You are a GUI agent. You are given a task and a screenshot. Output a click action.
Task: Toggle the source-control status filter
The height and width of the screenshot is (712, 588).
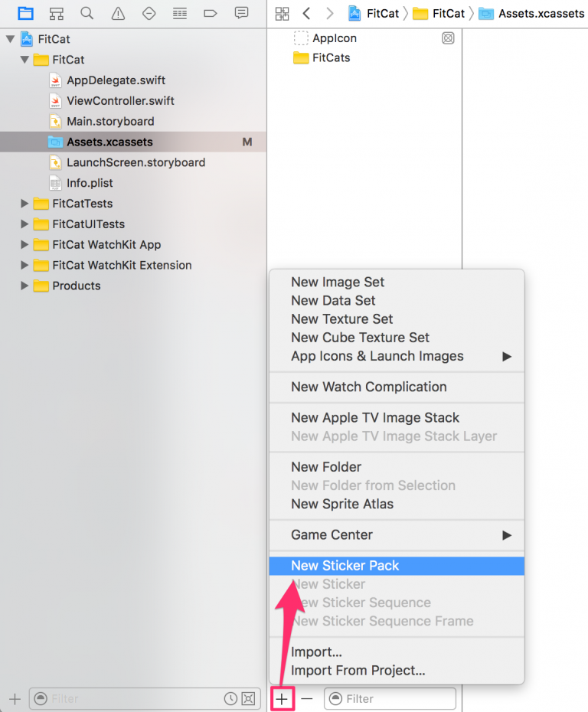[247, 698]
